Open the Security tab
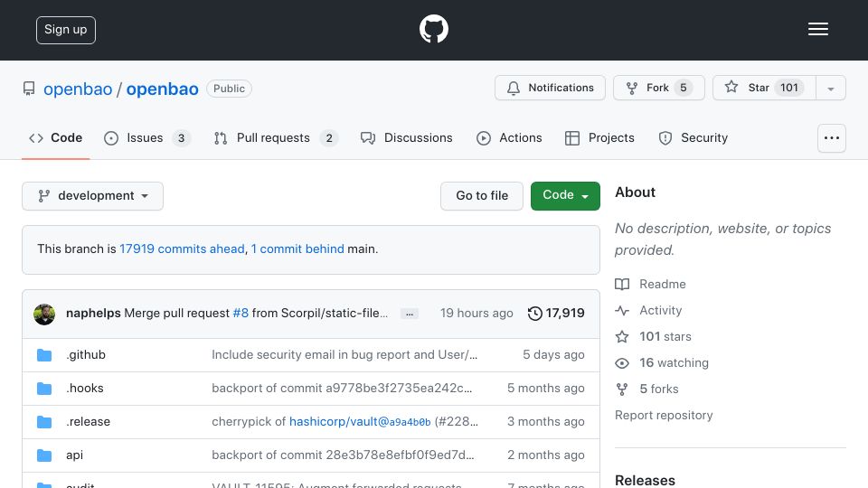This screenshot has width=868, height=488. (x=693, y=137)
